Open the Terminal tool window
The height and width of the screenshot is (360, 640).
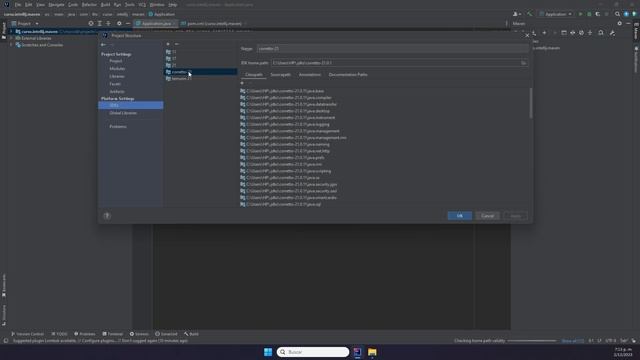[x=112, y=334]
